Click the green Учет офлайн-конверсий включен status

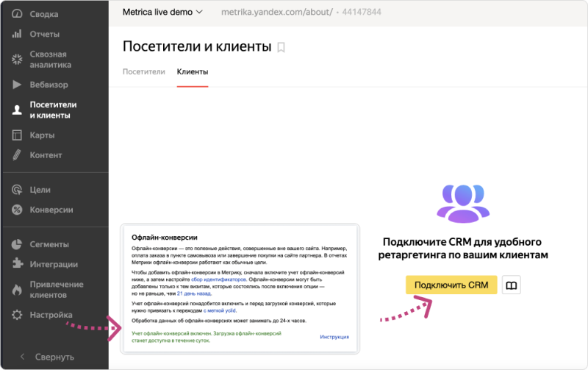[x=207, y=337]
